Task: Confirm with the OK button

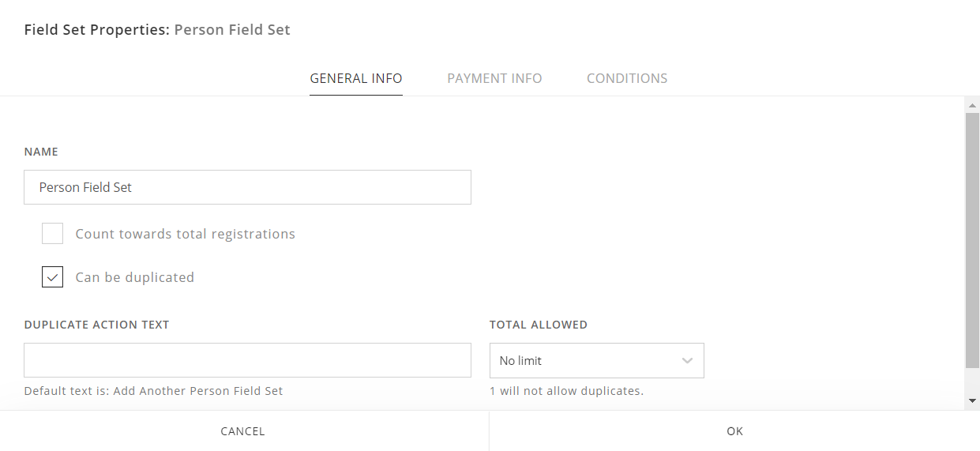Action: tap(734, 431)
